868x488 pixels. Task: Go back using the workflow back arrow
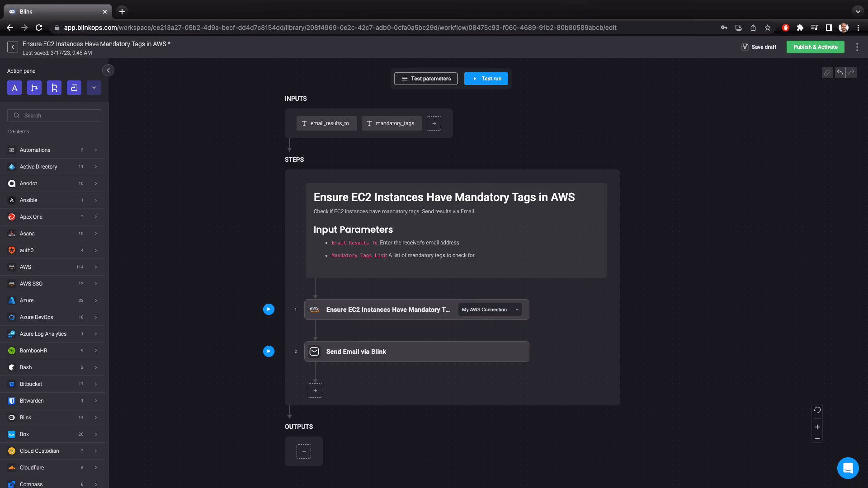pos(13,47)
